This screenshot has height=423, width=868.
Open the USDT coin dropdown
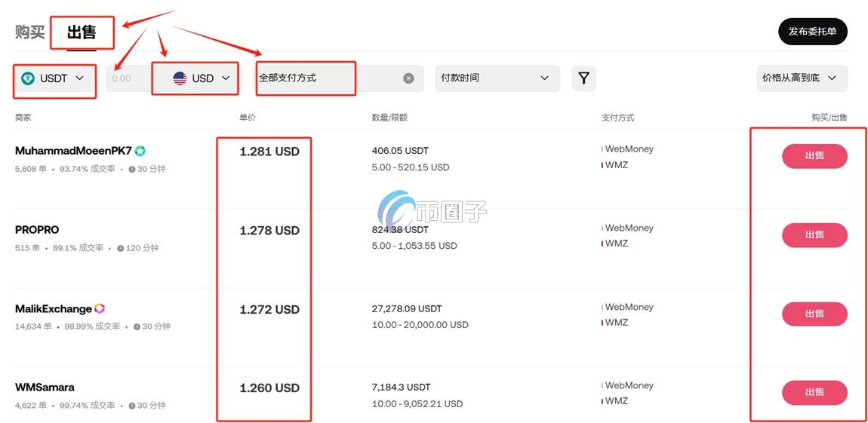pos(54,78)
